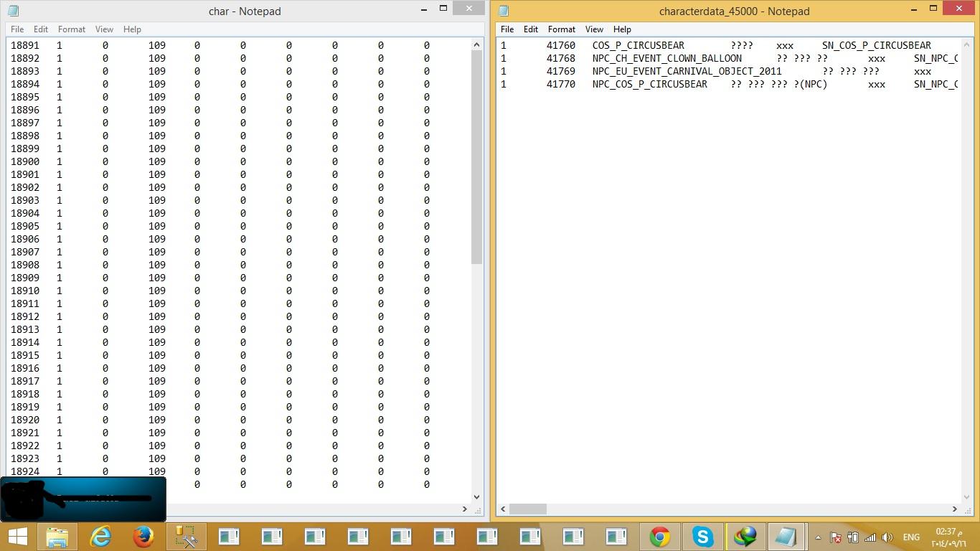Open the database tools taskbar icon

[186, 537]
